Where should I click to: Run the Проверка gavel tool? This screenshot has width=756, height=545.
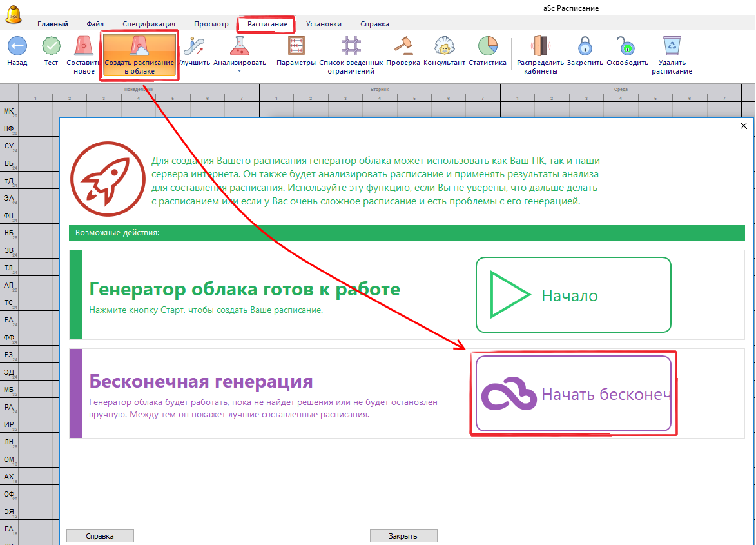pyautogui.click(x=403, y=47)
